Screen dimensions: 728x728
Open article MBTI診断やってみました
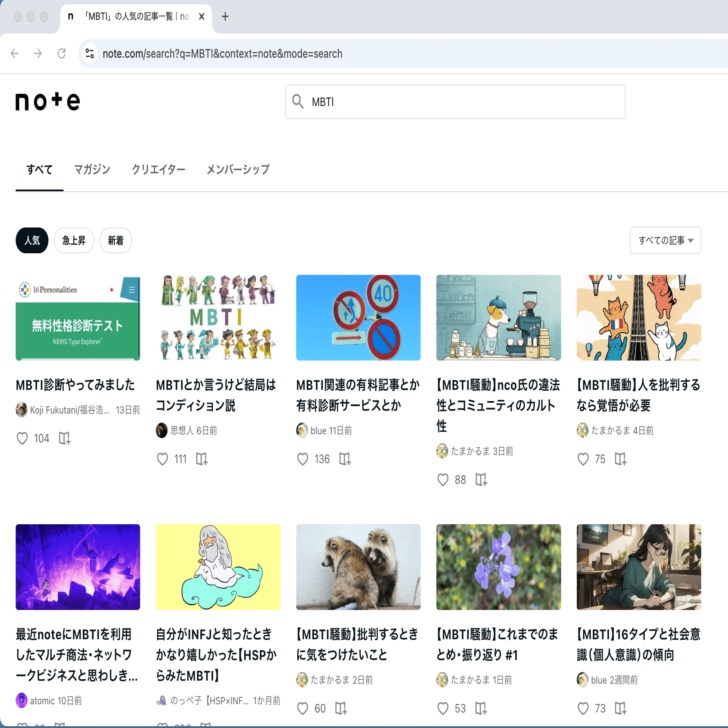coord(75,385)
